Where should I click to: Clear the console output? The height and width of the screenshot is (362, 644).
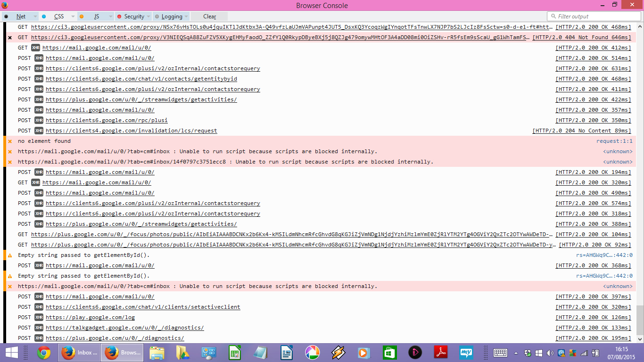(x=210, y=16)
